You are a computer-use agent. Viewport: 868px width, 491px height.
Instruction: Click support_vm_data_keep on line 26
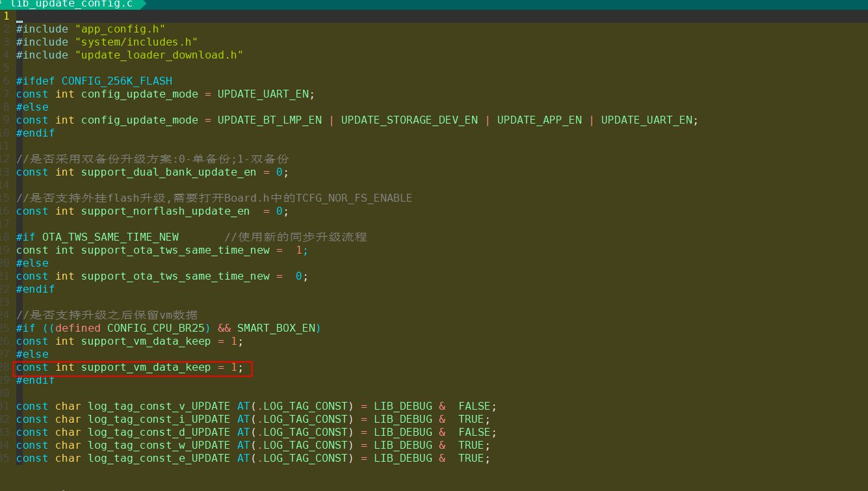(146, 341)
